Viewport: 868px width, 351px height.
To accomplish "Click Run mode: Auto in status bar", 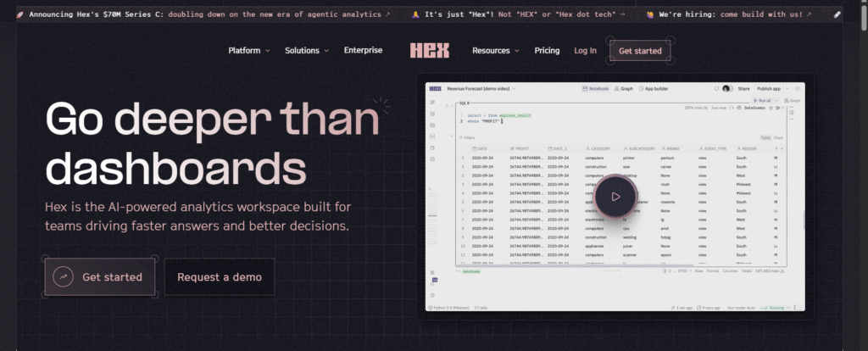I will [x=739, y=307].
